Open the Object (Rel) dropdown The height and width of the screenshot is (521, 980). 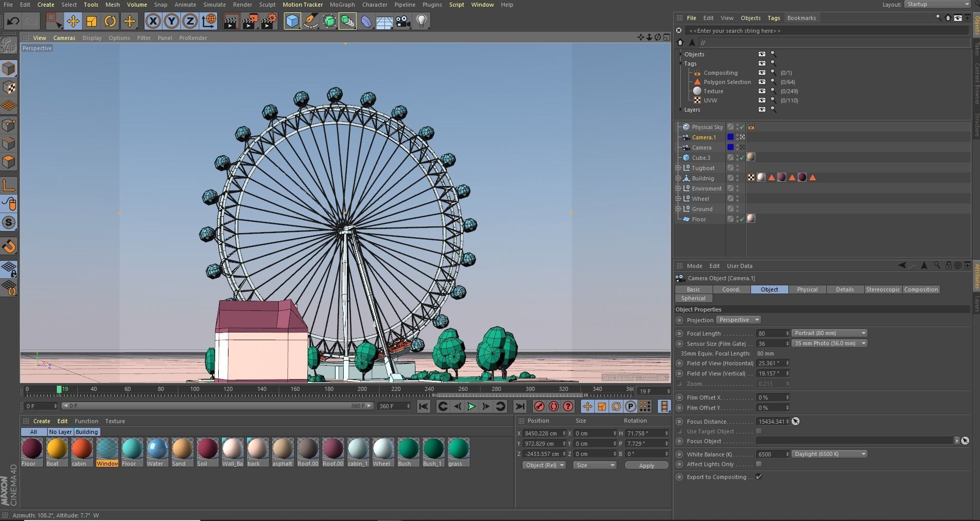[544, 465]
